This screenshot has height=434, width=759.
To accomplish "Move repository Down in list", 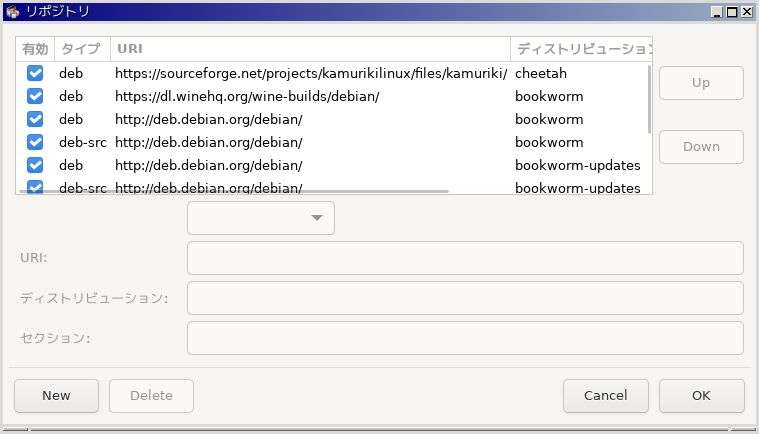I will point(701,147).
